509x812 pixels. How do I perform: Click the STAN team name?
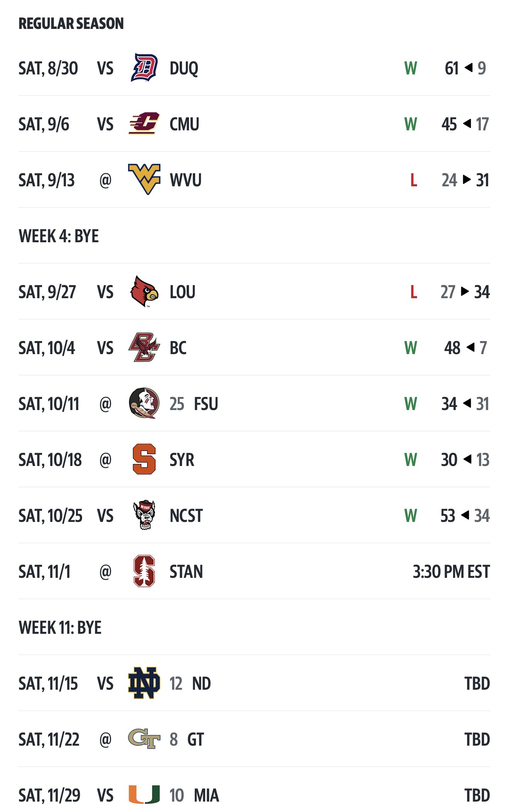pos(186,572)
